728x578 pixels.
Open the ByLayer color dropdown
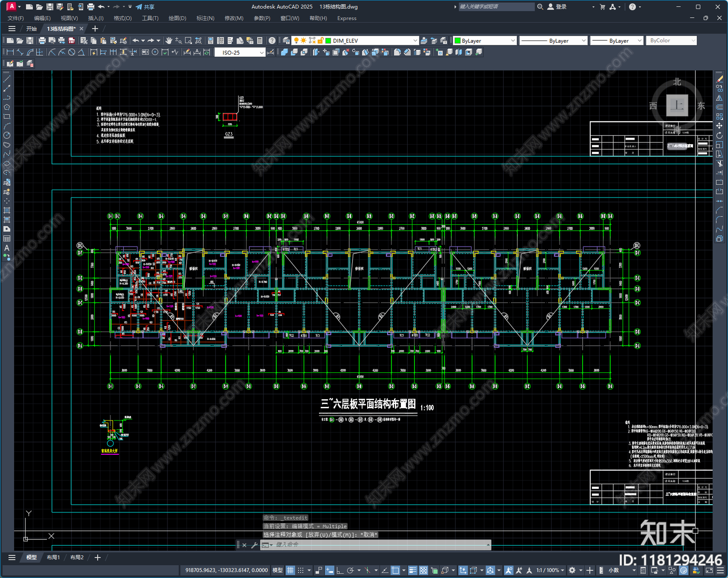512,41
